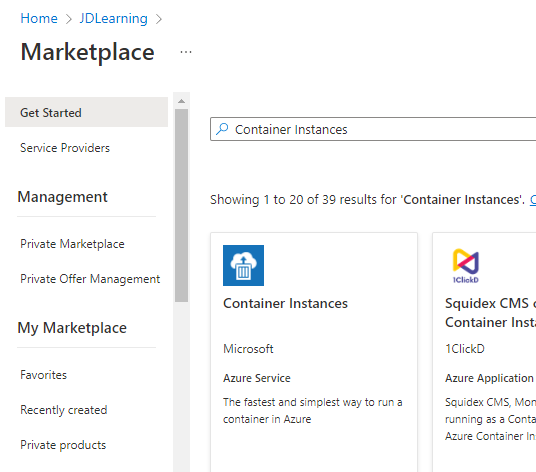Select Get Started in sidebar
The image size is (536, 472).
click(x=86, y=112)
